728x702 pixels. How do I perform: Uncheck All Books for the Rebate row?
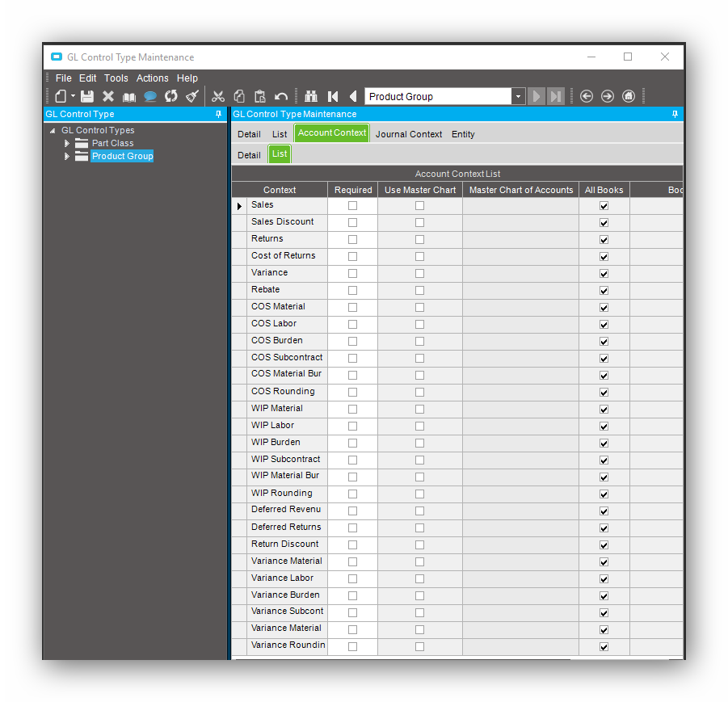604,291
